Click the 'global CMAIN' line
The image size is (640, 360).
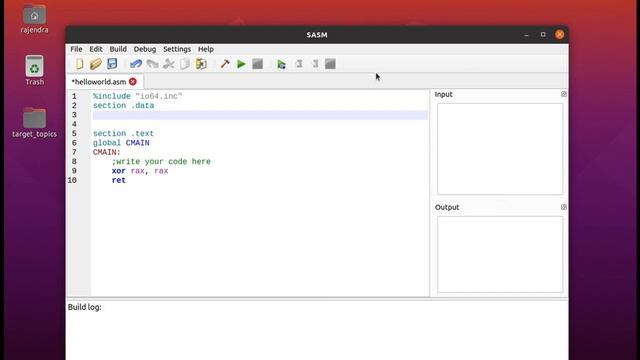(121, 143)
